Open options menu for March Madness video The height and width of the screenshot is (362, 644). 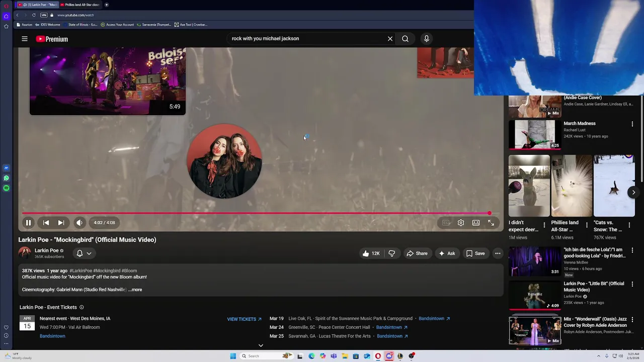(632, 124)
